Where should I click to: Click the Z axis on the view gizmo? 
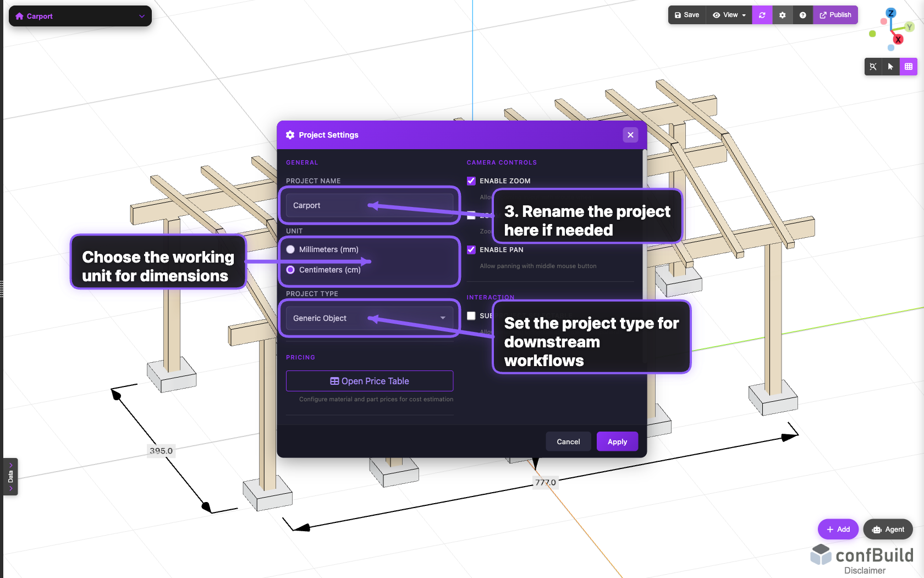coord(892,12)
